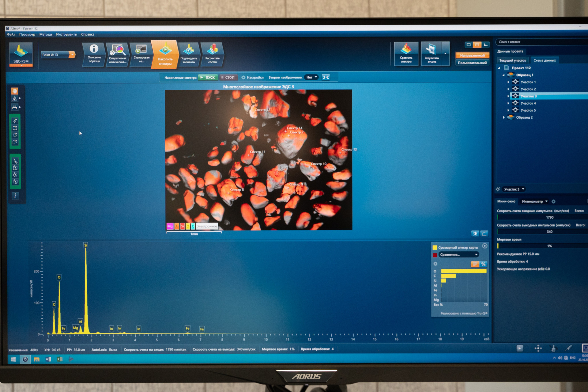The width and height of the screenshot is (588, 392).
Task: Switch to Направляемый mode
Action: 472,55
